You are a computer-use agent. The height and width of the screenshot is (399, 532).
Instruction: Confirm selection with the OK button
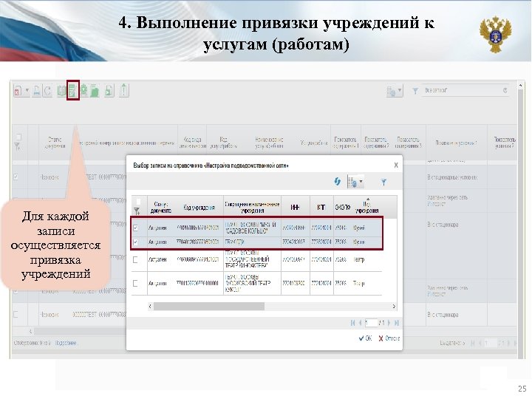pos(366,338)
